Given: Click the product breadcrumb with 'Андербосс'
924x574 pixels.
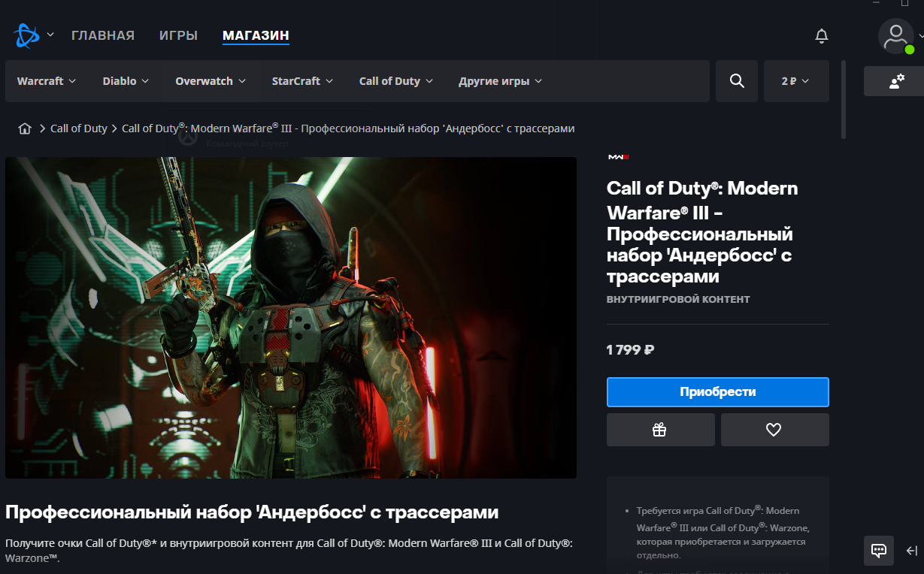Looking at the screenshot, I should (348, 128).
